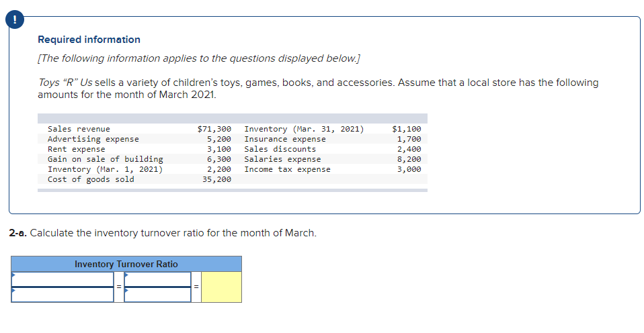Click the 6,300 gain value

tap(219, 159)
